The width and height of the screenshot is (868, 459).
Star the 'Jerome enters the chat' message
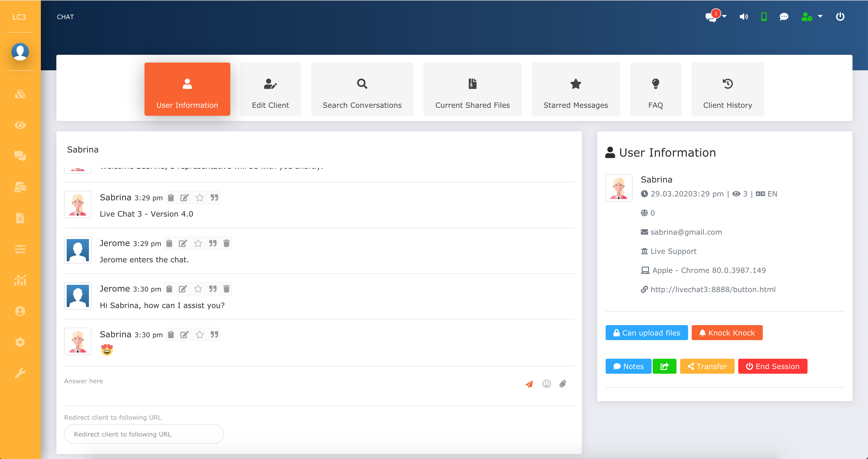tap(198, 243)
